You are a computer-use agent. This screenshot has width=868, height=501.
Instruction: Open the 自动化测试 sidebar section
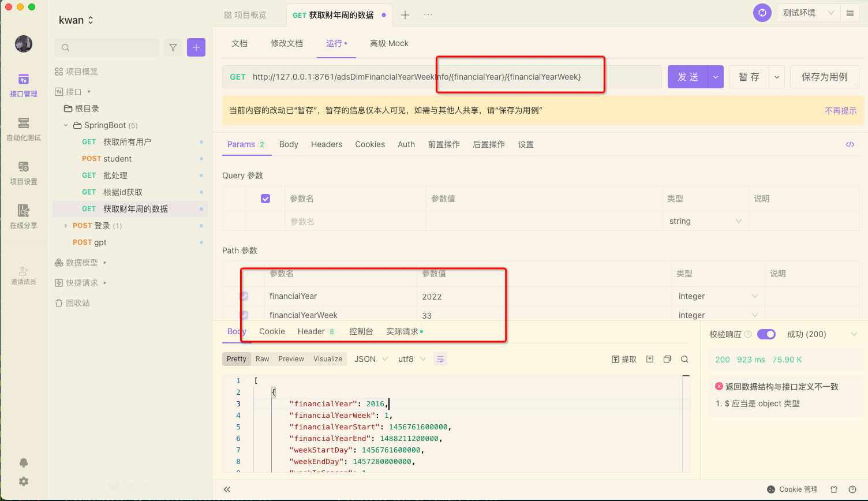coord(24,129)
